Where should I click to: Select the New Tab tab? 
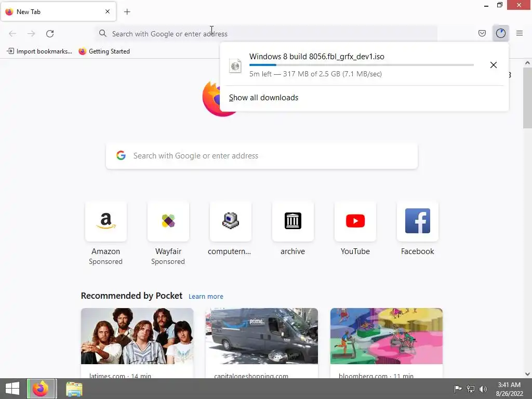pos(58,11)
